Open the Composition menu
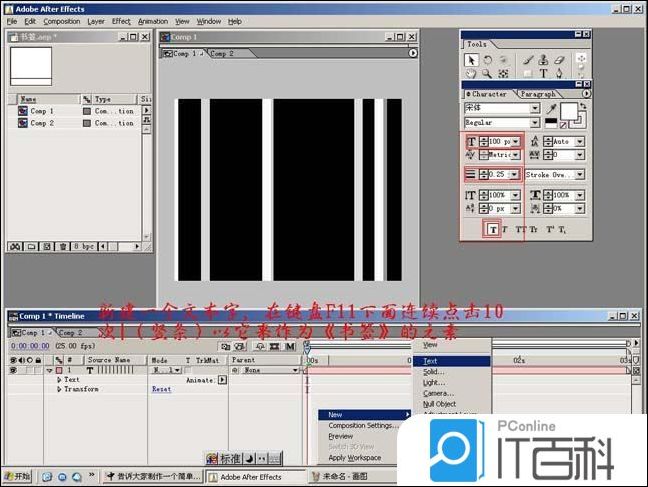Viewport: 648px width, 487px height. tap(62, 21)
